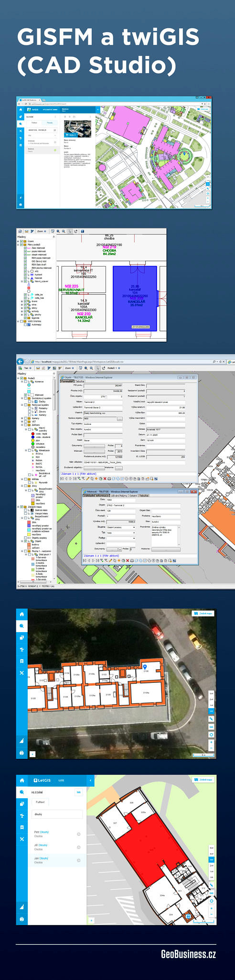This screenshot has width=235, height=980.
Task: Click 'Změnit mapu' button in LetGIS map
Action: pos(203,780)
